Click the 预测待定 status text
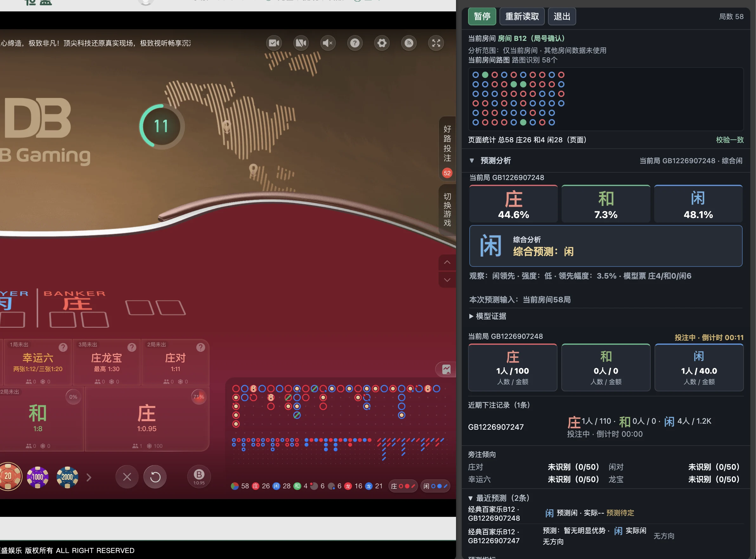This screenshot has width=756, height=559. point(620,513)
